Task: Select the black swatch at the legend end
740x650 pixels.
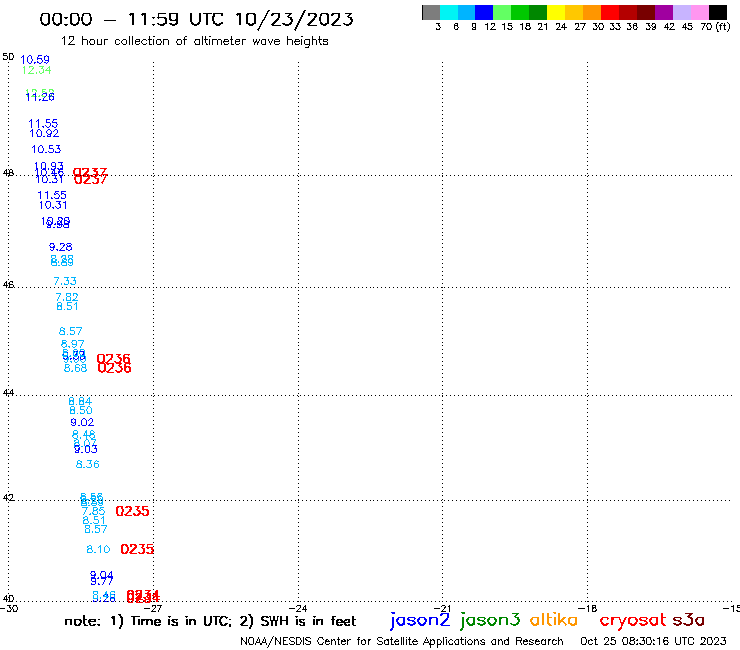Action: (x=718, y=12)
